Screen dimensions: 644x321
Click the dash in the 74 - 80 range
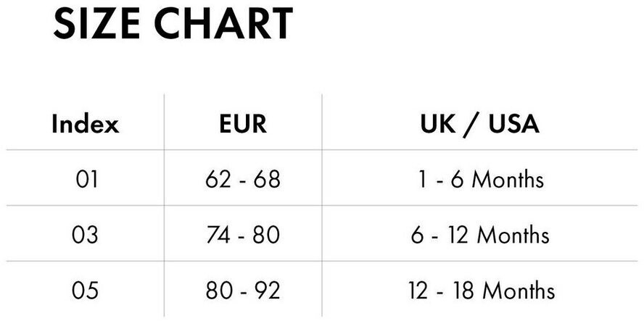tap(243, 236)
